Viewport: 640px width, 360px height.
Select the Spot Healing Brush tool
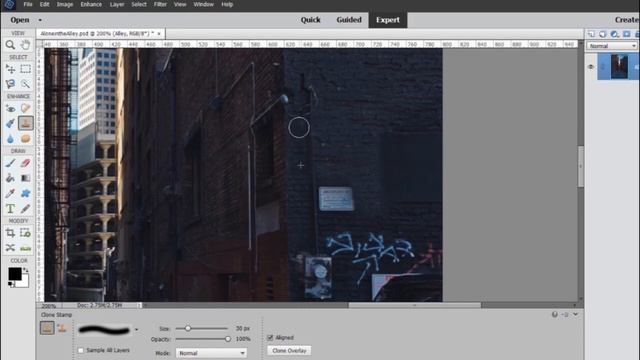(x=25, y=108)
